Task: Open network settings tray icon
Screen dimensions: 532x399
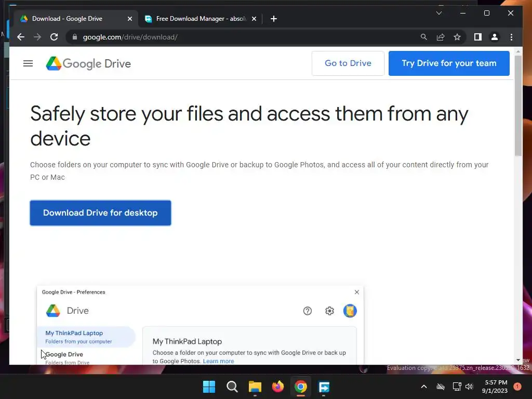Action: click(457, 387)
